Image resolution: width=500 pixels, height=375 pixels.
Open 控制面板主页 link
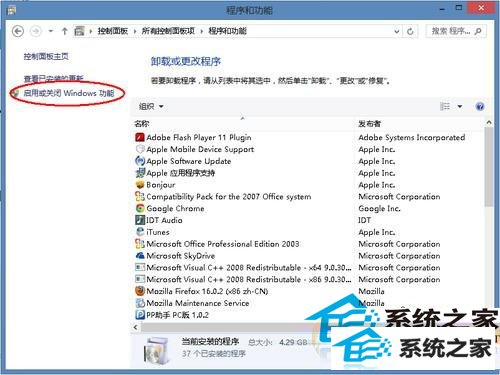[46, 56]
